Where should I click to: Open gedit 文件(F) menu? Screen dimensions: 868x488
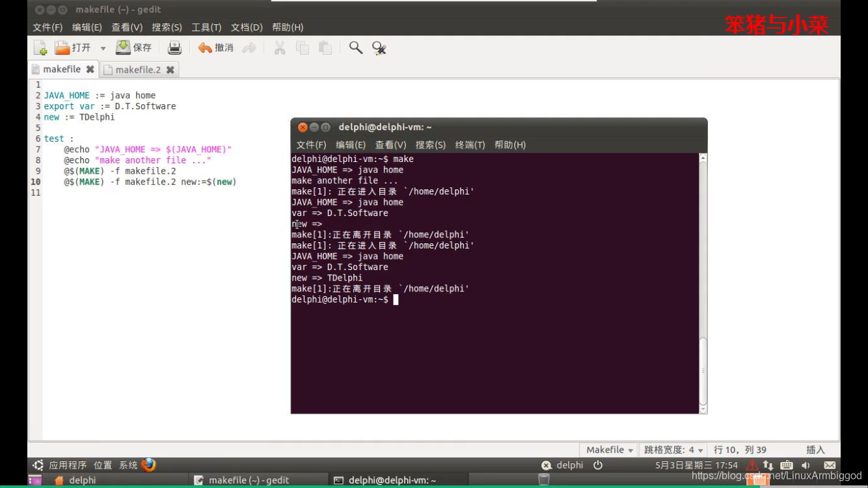click(x=47, y=27)
